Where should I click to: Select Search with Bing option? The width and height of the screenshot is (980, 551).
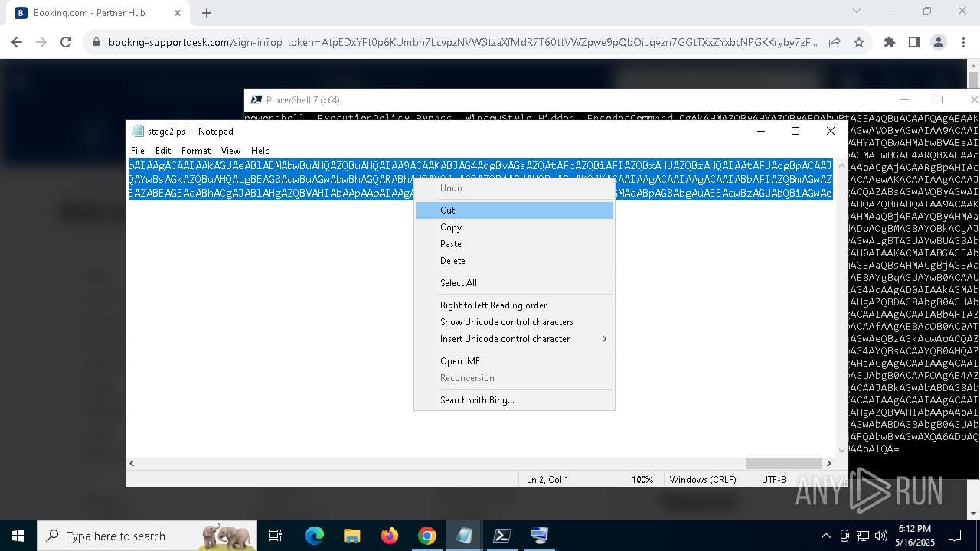[x=514, y=400]
